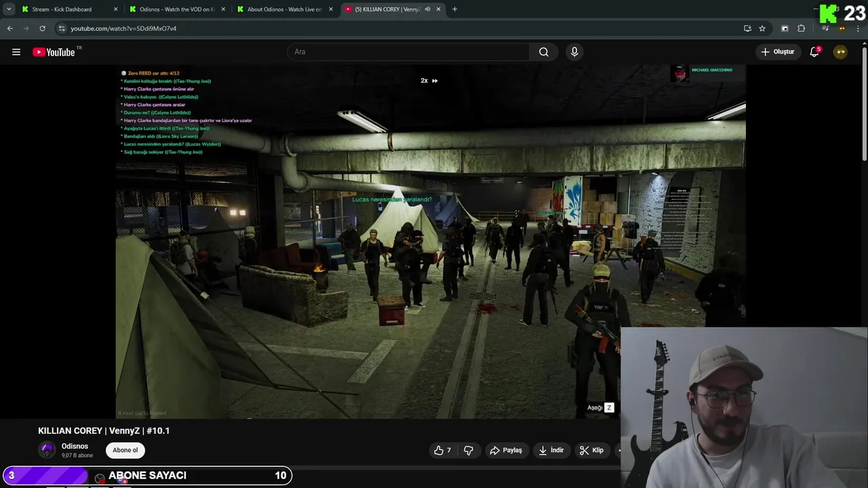Open a new browser tab
Viewport: 868px width, 488px height.
point(454,9)
